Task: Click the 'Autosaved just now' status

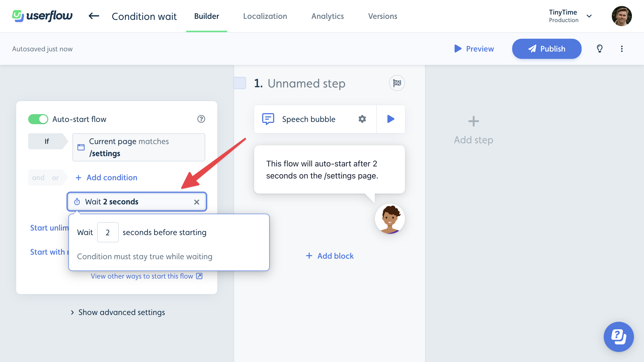Action: click(x=42, y=49)
